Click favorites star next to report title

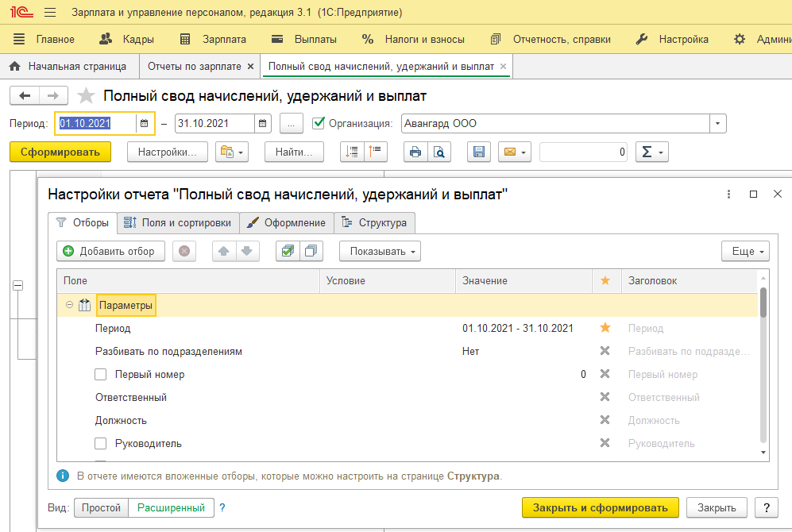click(86, 96)
